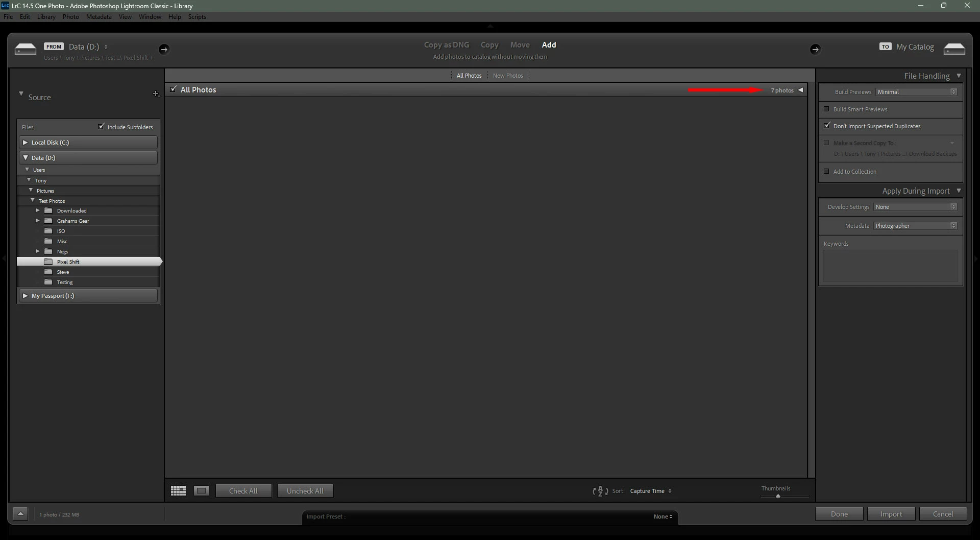Collapse the Tony folder
The image size is (980, 540).
click(x=29, y=180)
